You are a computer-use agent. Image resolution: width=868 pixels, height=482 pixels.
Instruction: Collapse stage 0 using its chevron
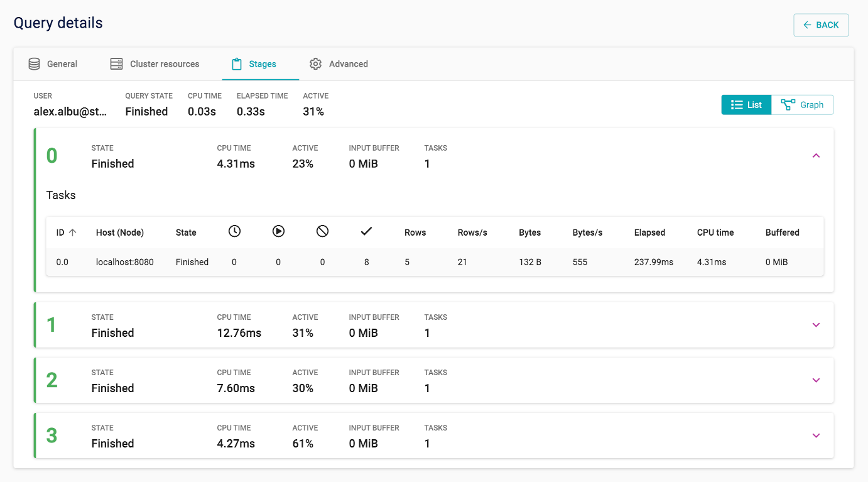pos(816,155)
